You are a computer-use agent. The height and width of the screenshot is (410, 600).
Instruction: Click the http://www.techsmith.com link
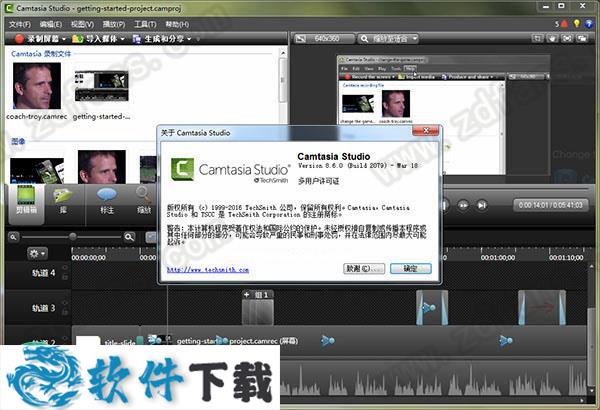(208, 270)
